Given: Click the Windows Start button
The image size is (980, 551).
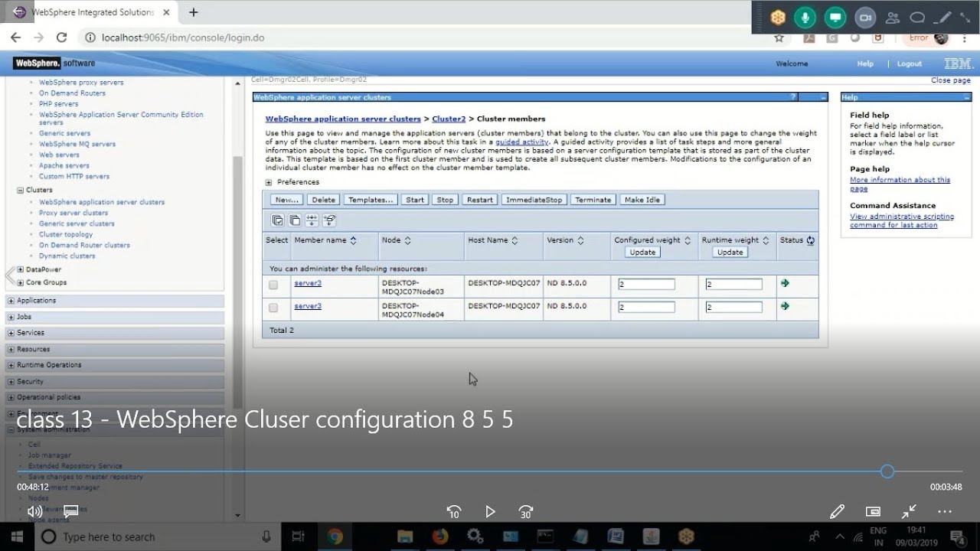Looking at the screenshot, I should click(17, 536).
